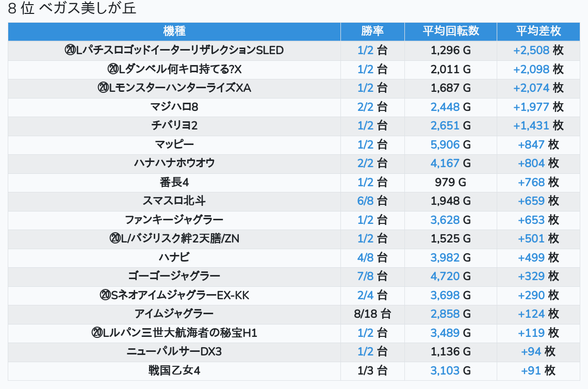Click the アイムジャグラー machine name
588x389 pixels.
pos(174,314)
